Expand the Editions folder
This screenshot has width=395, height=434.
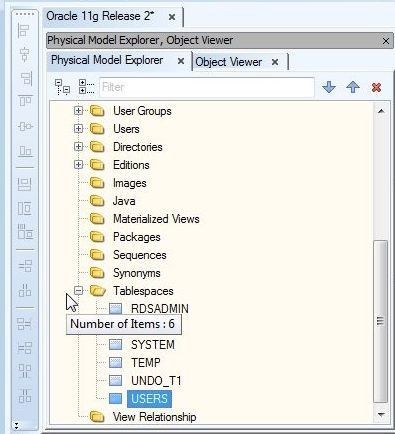78,164
